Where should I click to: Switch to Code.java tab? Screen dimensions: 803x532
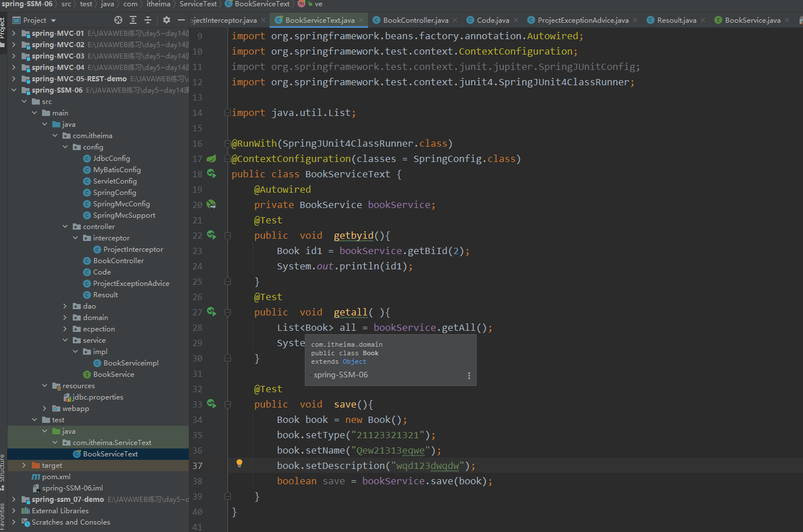click(x=492, y=20)
